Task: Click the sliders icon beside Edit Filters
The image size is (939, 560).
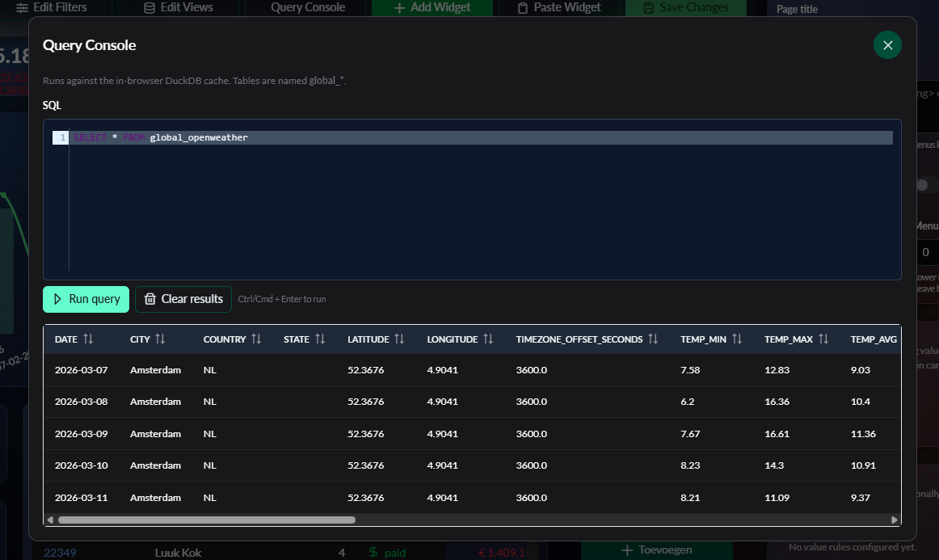Action: click(x=23, y=8)
